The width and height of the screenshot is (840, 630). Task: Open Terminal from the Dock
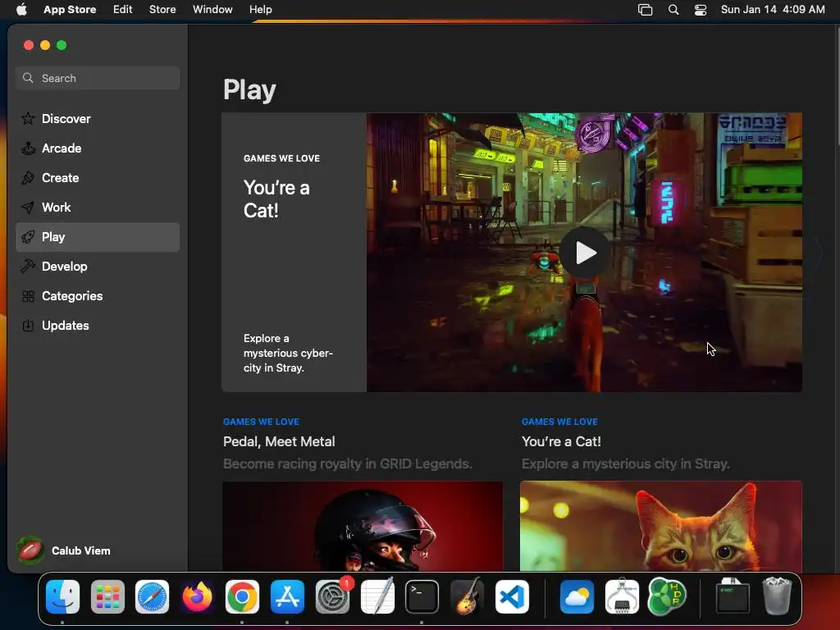[x=422, y=597]
